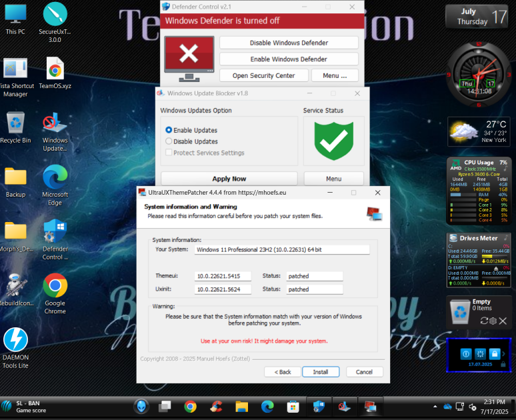Open Defender Control's Menu ... dropdown
Image resolution: width=516 pixels, height=420 pixels.
(335, 75)
